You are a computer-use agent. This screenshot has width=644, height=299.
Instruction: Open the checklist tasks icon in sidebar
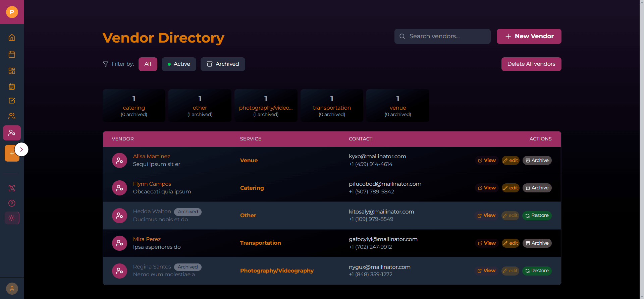click(12, 101)
